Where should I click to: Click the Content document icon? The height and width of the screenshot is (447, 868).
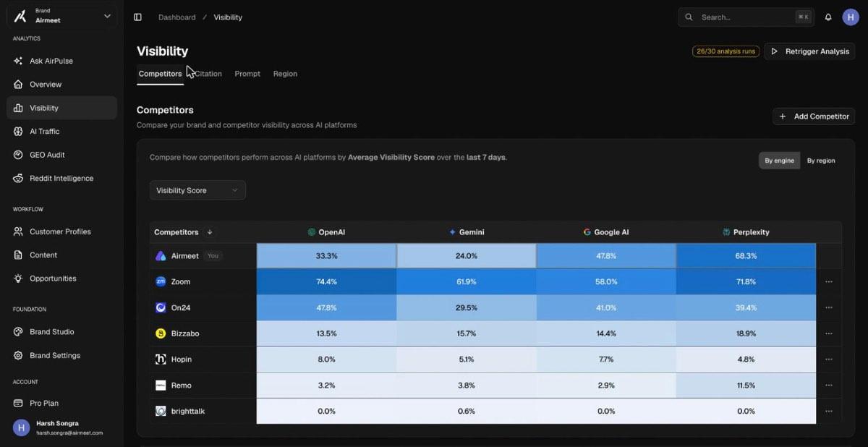pyautogui.click(x=18, y=255)
